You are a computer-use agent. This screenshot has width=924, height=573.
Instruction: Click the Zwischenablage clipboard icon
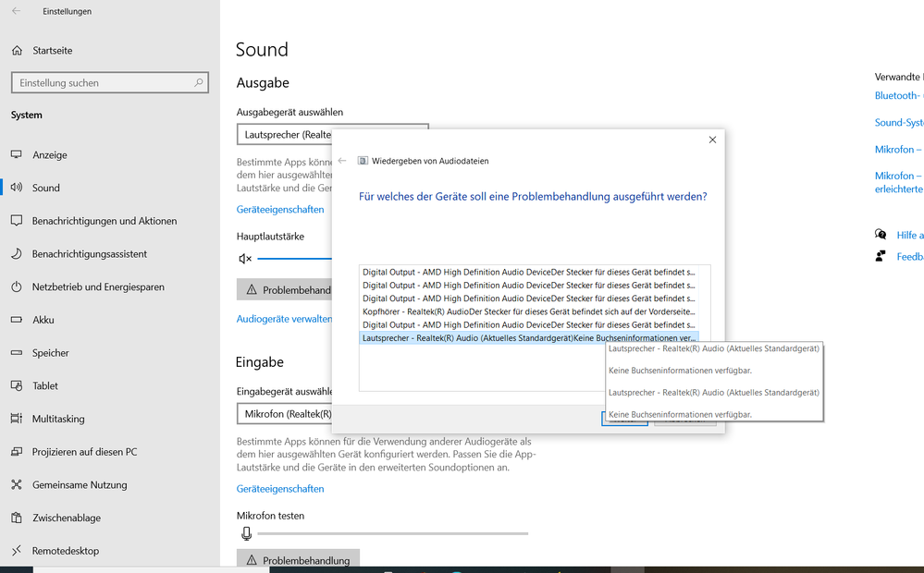coord(17,518)
